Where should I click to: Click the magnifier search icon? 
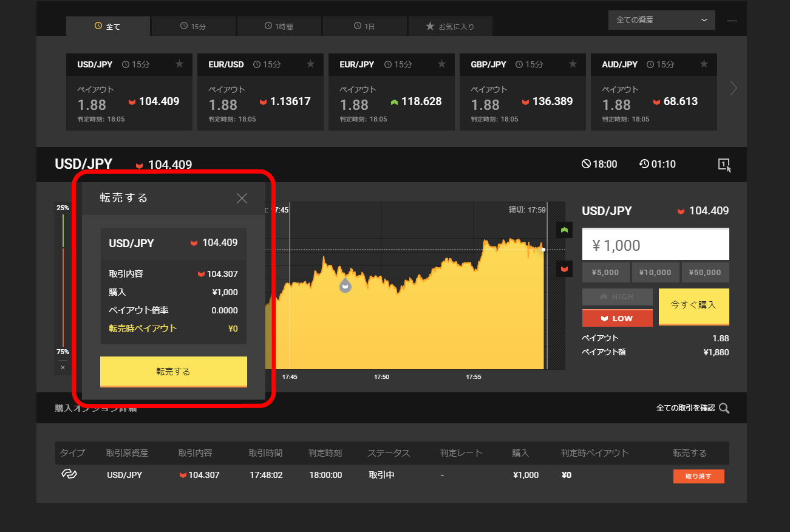(724, 408)
